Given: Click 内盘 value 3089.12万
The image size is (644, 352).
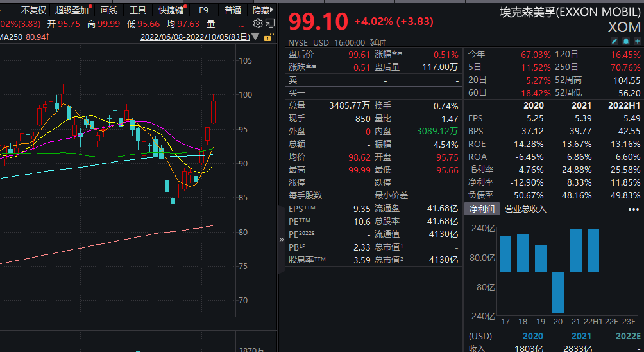Looking at the screenshot, I should tap(437, 132).
